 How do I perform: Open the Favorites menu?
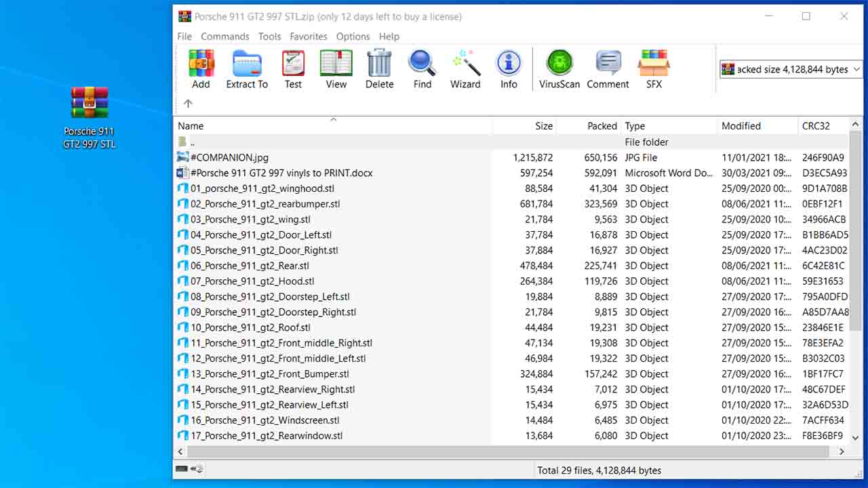pyautogui.click(x=309, y=37)
